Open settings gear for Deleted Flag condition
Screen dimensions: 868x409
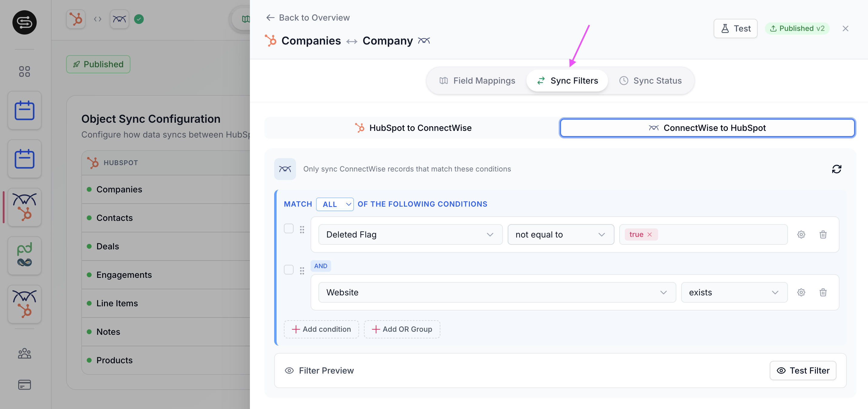pos(801,234)
